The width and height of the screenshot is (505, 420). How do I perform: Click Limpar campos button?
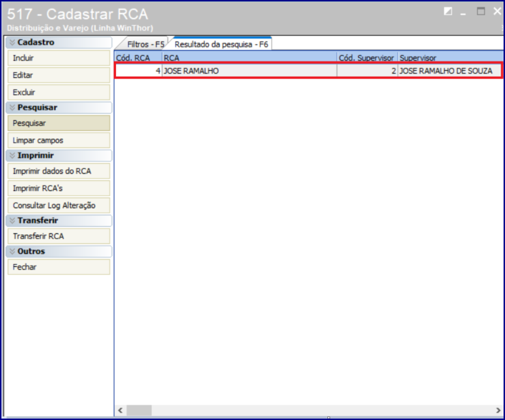(x=59, y=140)
